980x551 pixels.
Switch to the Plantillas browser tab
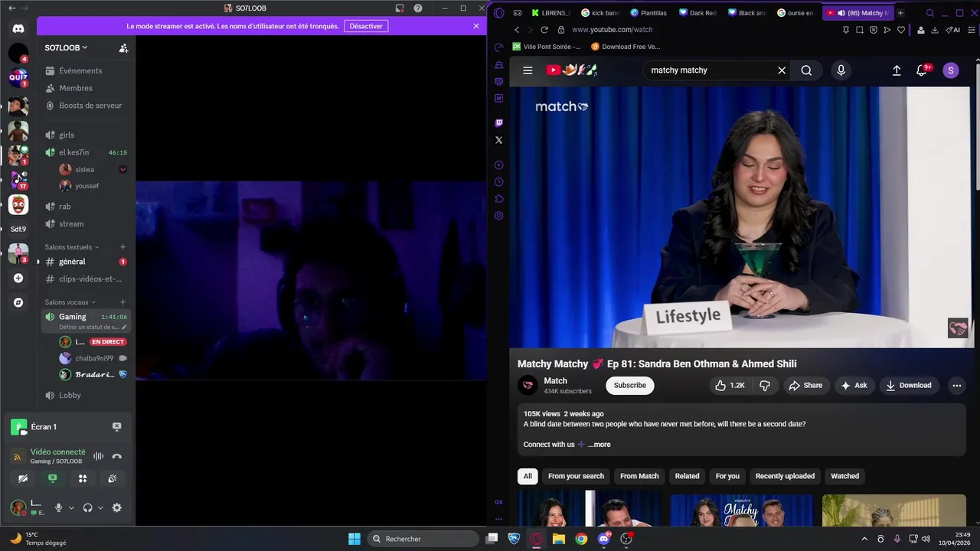point(648,13)
